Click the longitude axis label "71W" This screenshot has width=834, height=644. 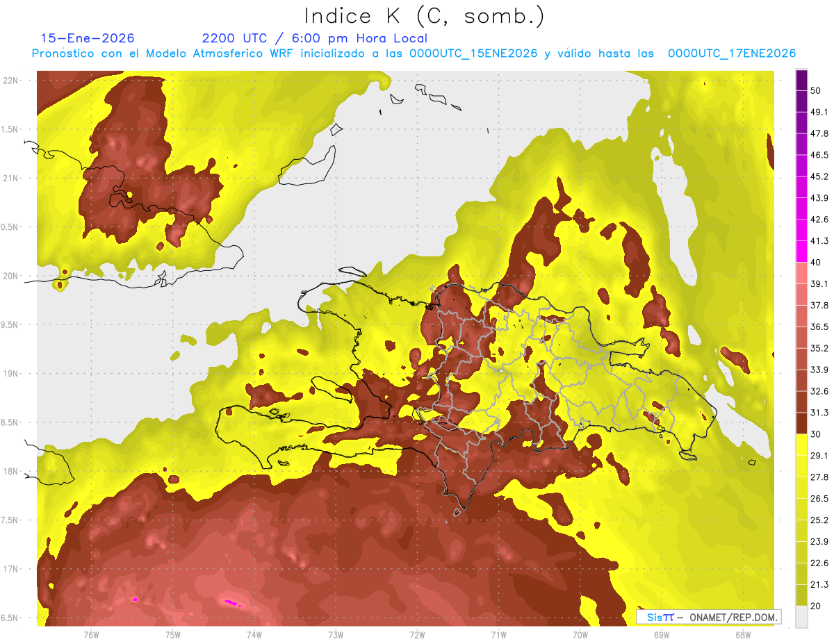click(498, 635)
